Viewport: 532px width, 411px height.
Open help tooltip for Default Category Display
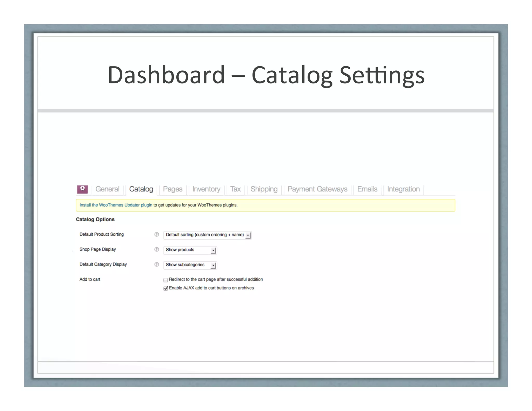pos(157,264)
